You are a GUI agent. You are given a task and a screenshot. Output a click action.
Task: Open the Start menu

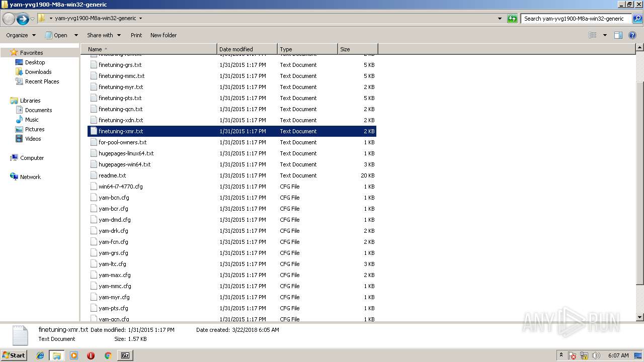pos(14,355)
